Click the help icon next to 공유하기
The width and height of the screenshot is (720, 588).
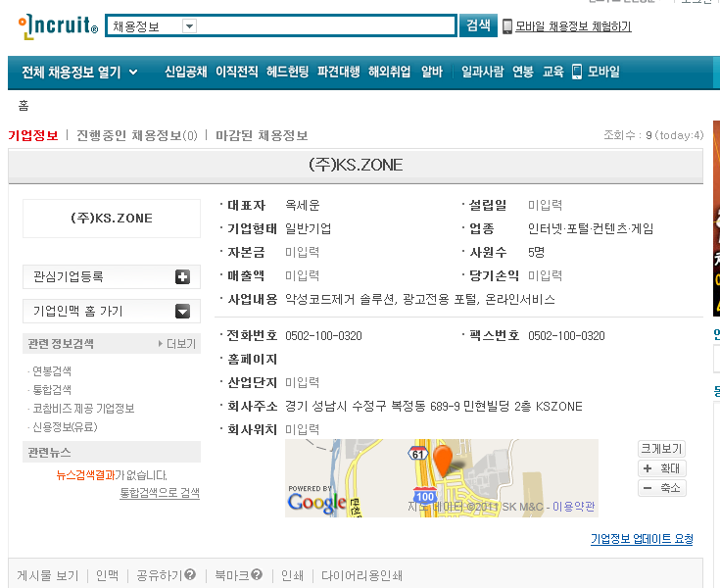(x=190, y=575)
